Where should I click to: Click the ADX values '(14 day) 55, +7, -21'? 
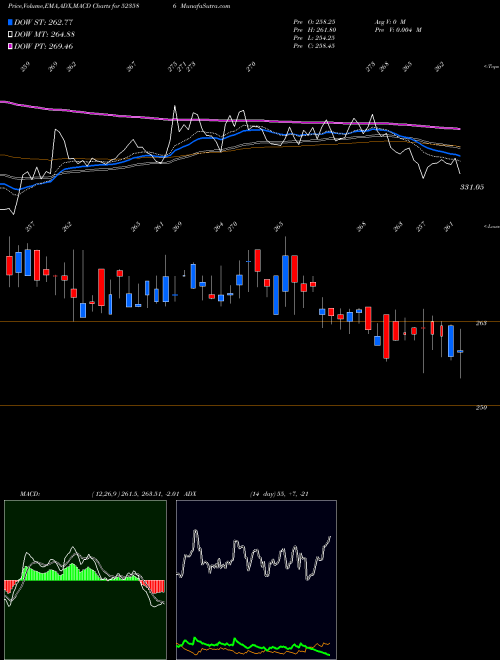pos(280,494)
